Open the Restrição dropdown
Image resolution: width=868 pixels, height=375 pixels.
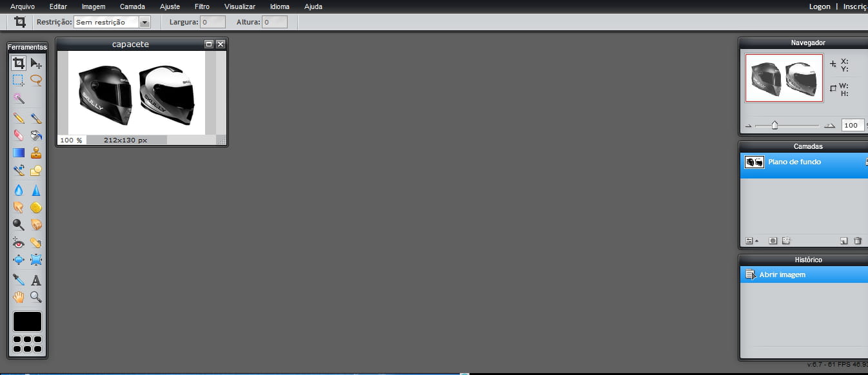point(144,22)
